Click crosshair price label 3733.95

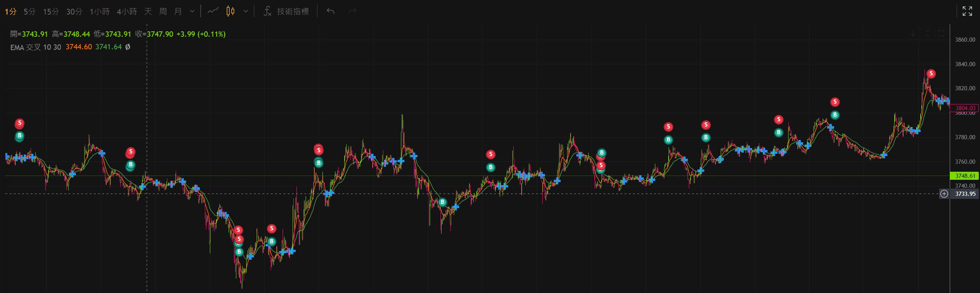pos(965,194)
